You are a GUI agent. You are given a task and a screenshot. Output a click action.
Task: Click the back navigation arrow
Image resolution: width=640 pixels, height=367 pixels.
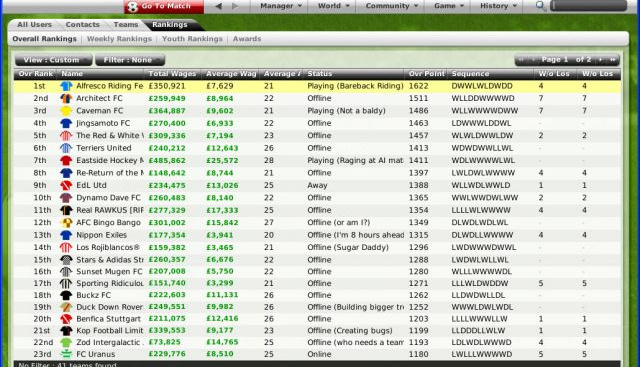[219, 6]
